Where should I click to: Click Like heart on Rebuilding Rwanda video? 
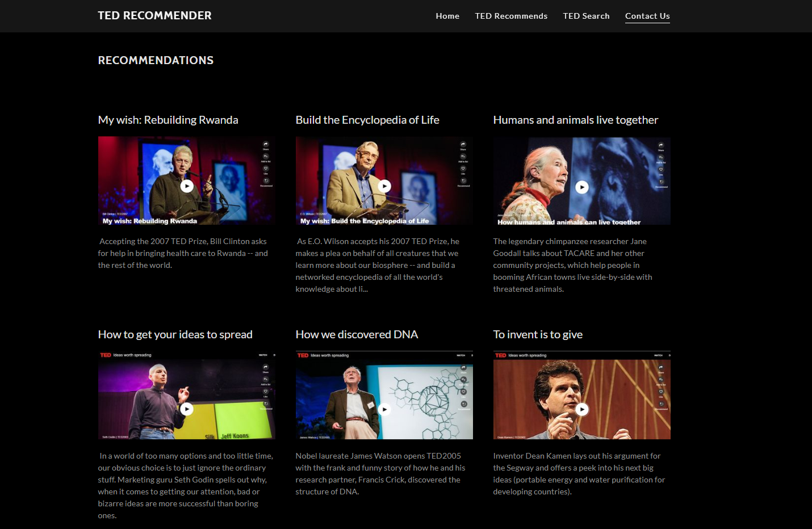point(265,169)
